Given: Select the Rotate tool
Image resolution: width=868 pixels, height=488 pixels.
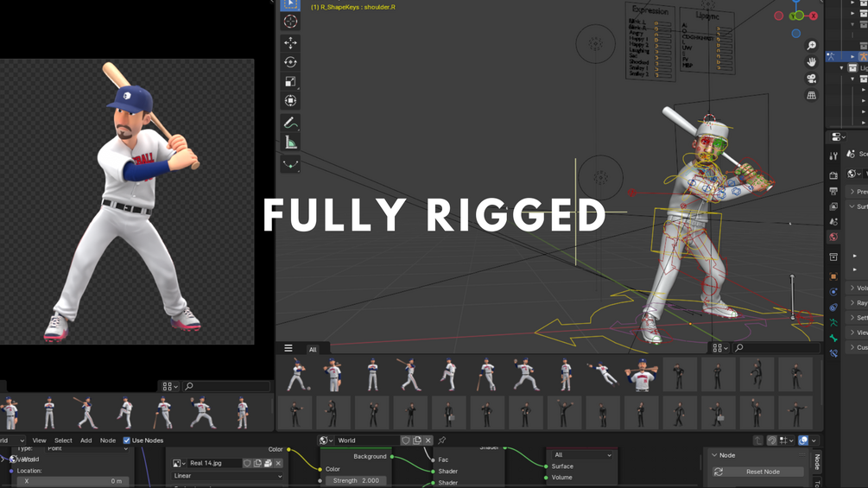Looking at the screenshot, I should 290,62.
